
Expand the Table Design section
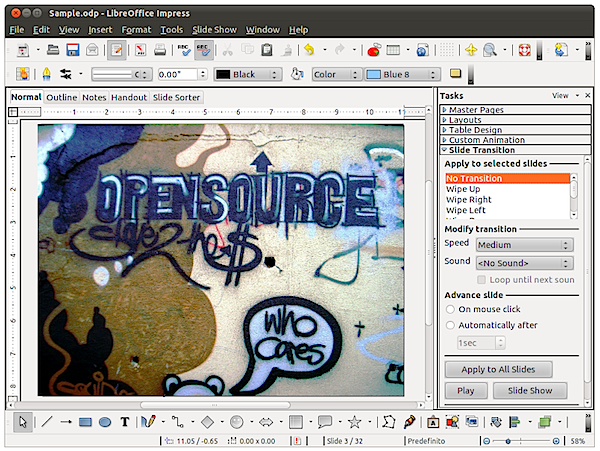[x=515, y=130]
